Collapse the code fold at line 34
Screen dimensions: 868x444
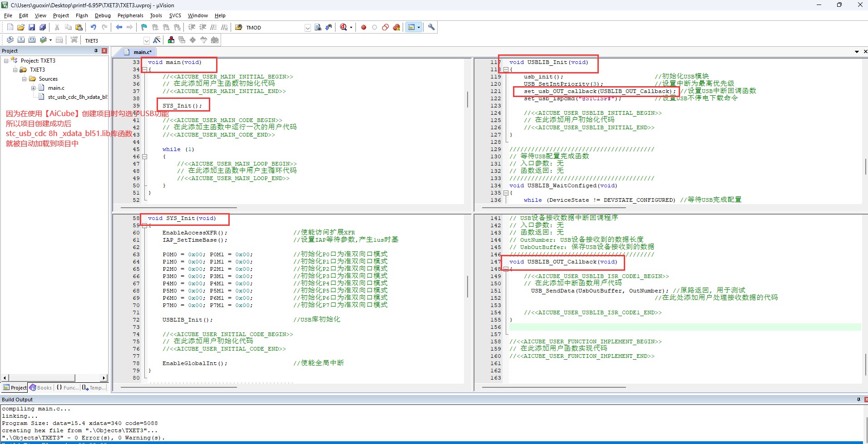tap(145, 69)
